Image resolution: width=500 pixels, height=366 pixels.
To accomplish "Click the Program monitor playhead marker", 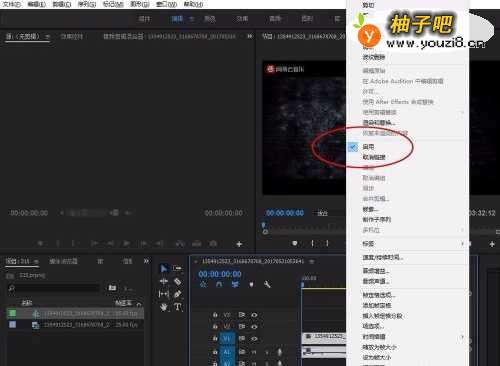I will pos(264,226).
